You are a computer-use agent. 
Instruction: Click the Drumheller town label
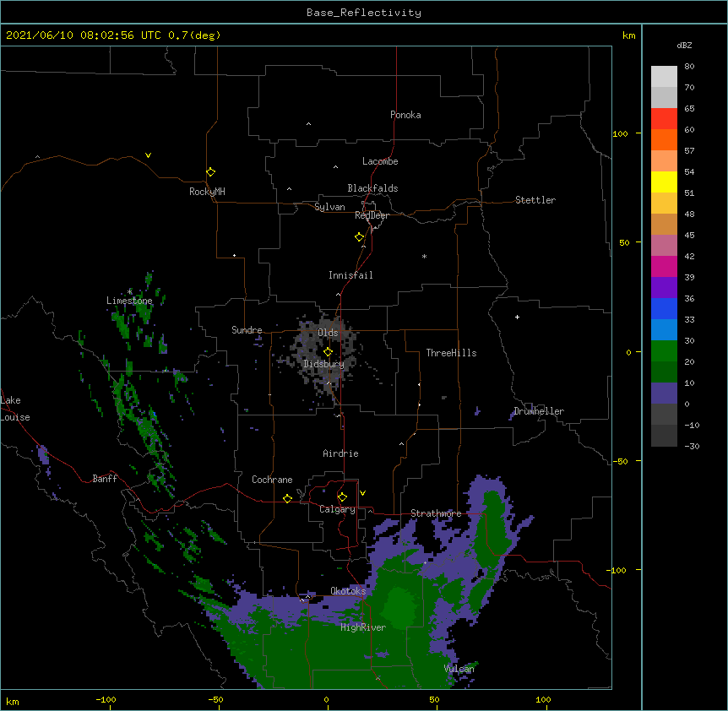(539, 411)
